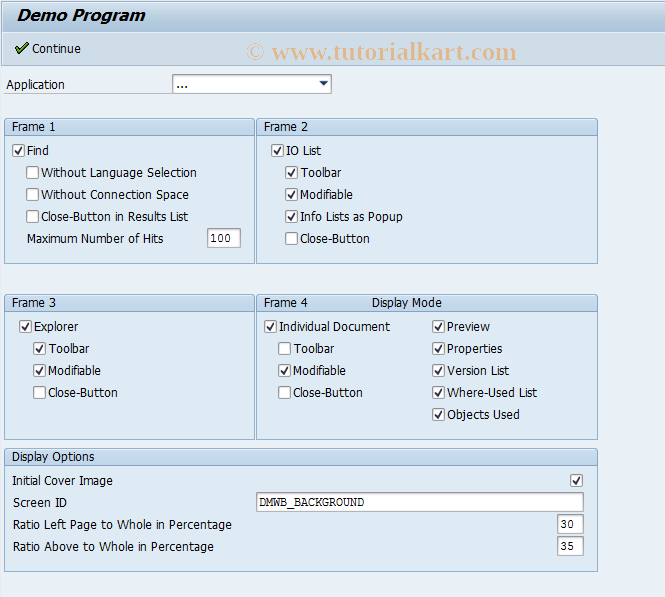Enable Toolbar under Individual Document

point(285,349)
